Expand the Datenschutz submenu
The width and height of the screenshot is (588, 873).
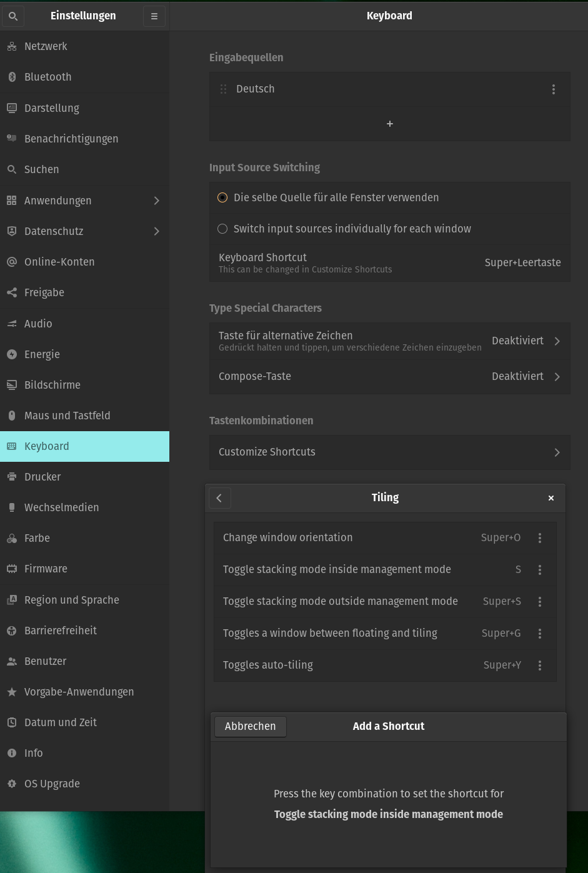click(x=156, y=231)
